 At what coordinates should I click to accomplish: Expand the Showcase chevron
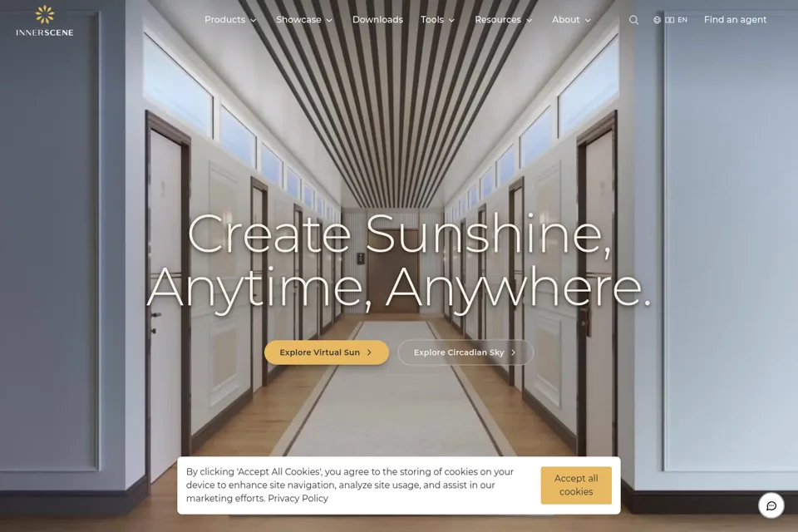click(x=329, y=20)
